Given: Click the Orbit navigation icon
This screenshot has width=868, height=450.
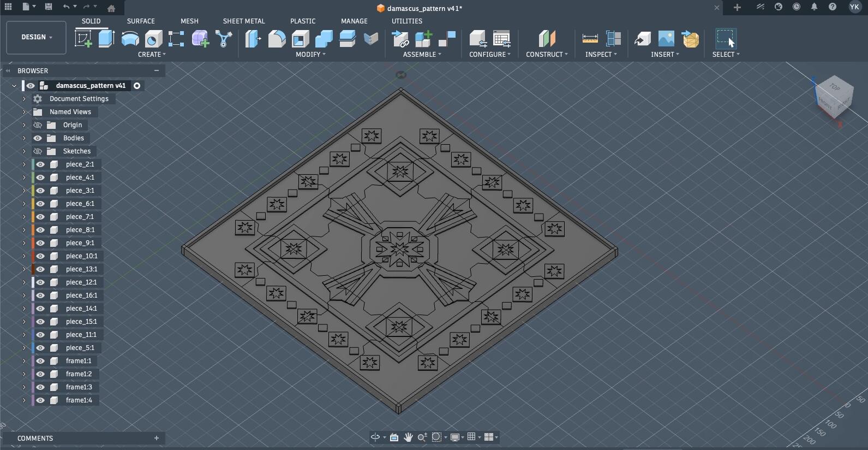Looking at the screenshot, I should [x=375, y=437].
